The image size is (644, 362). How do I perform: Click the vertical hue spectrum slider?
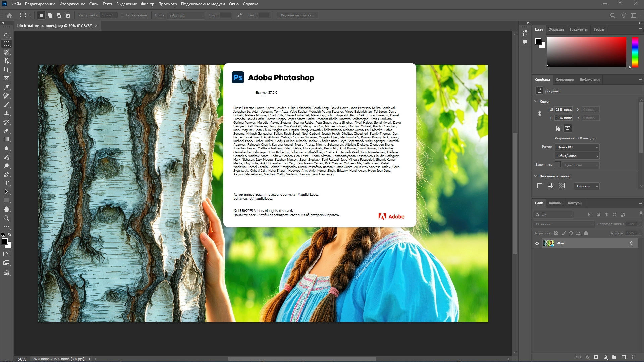point(635,52)
